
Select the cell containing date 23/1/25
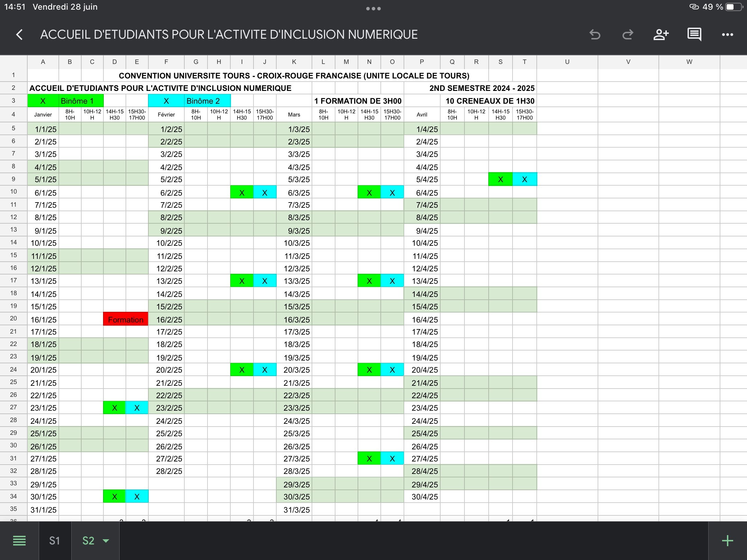pos(43,408)
